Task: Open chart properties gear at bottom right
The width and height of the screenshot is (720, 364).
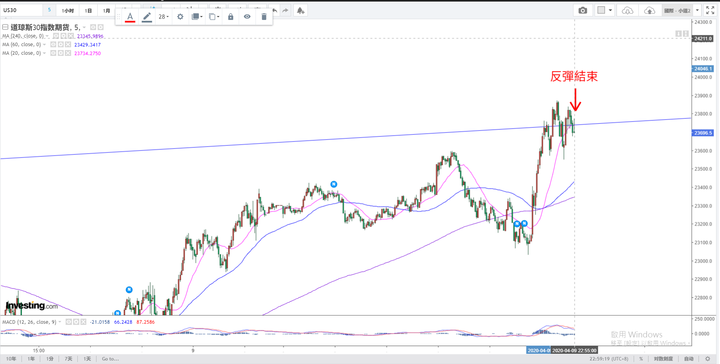Action: (x=708, y=358)
